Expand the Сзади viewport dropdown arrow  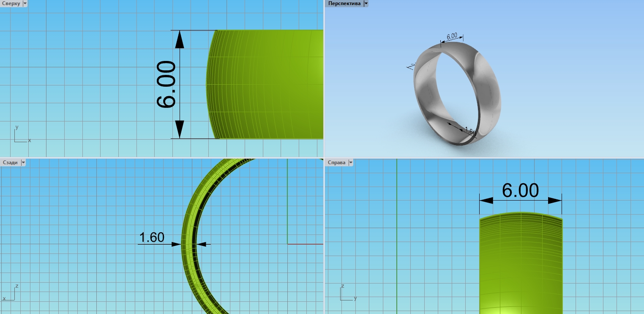coord(23,163)
